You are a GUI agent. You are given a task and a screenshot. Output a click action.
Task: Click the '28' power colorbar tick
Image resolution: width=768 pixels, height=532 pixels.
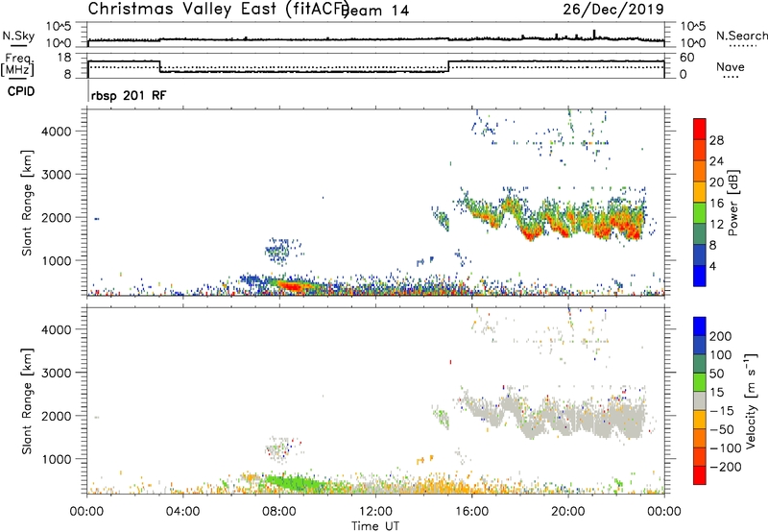point(716,140)
